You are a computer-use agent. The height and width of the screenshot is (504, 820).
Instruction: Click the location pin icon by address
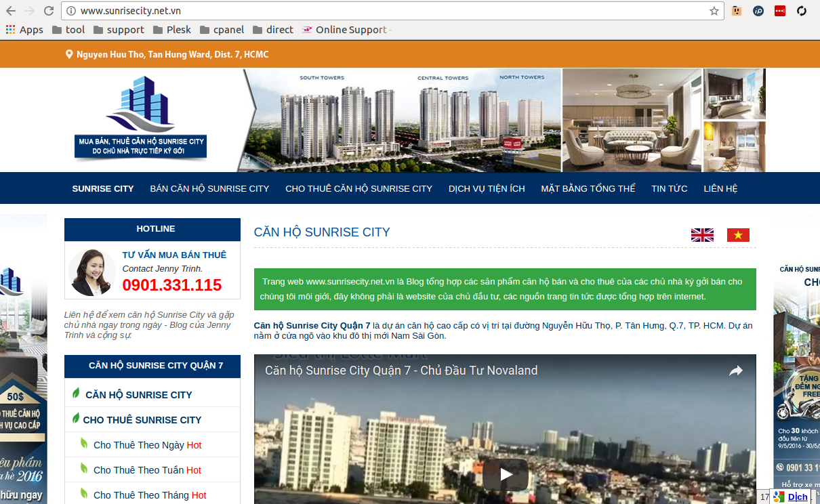click(69, 54)
